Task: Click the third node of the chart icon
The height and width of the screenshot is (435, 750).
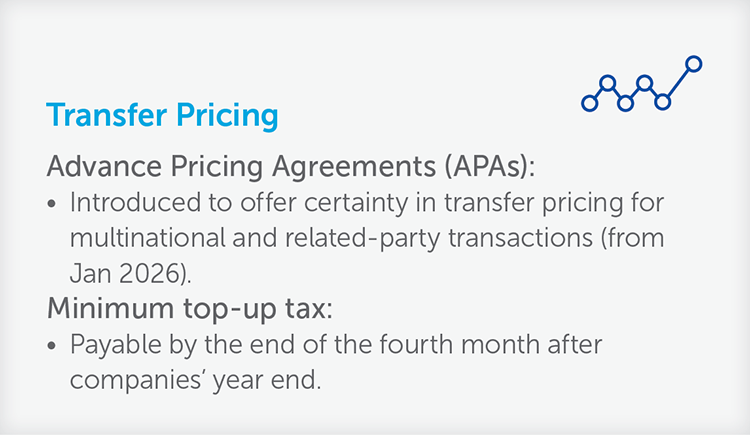Action: pyautogui.click(x=625, y=103)
